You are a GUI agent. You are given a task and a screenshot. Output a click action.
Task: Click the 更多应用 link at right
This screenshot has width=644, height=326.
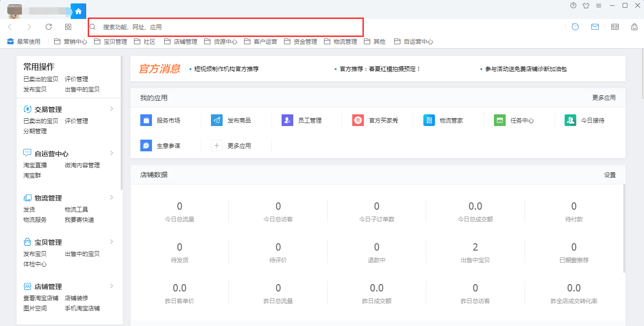[604, 98]
